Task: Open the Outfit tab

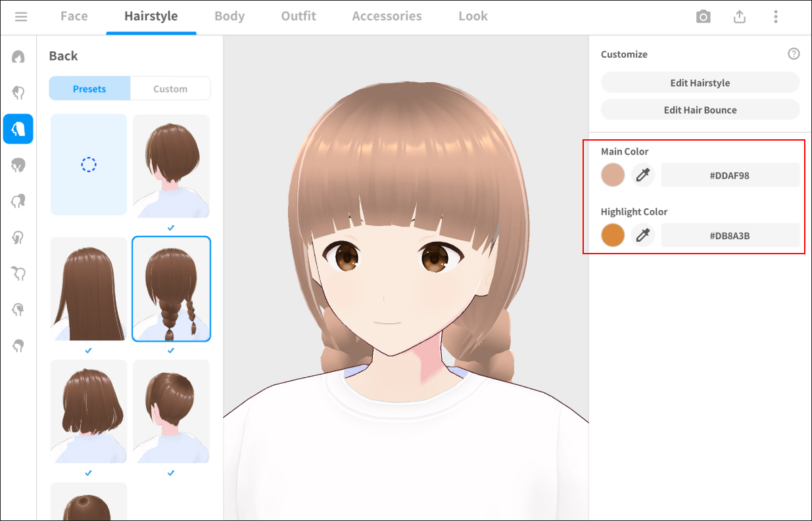Action: [x=299, y=16]
